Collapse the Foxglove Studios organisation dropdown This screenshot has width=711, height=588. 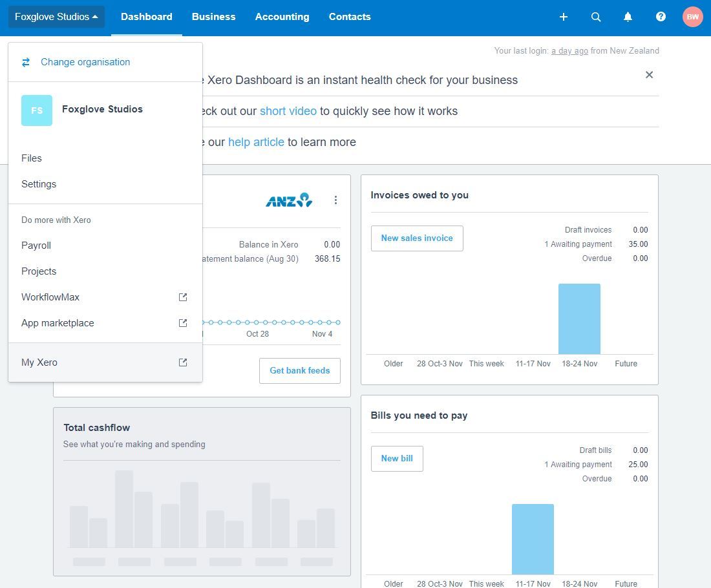tap(56, 17)
